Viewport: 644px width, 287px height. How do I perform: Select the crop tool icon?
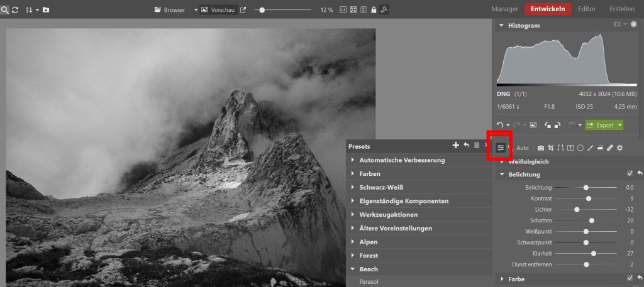[551, 148]
